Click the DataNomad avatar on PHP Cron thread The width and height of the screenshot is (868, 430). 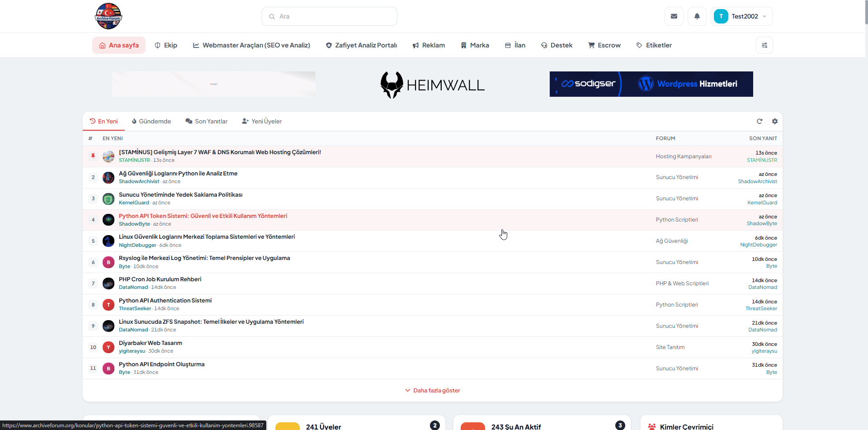(x=108, y=284)
